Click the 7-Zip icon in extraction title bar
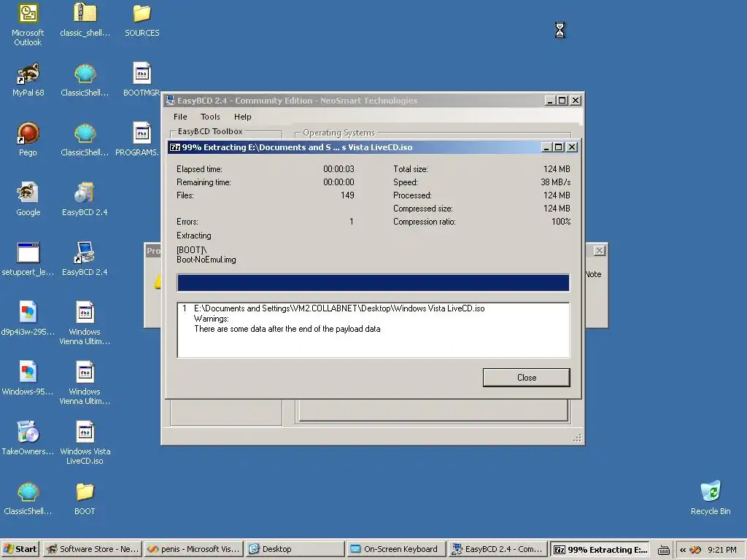 [175, 147]
